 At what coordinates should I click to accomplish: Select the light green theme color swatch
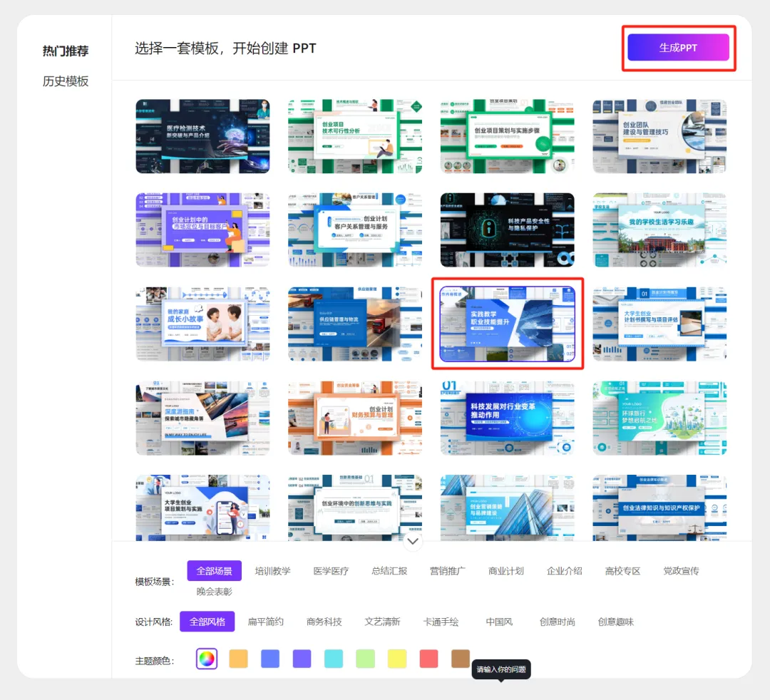[x=365, y=659]
